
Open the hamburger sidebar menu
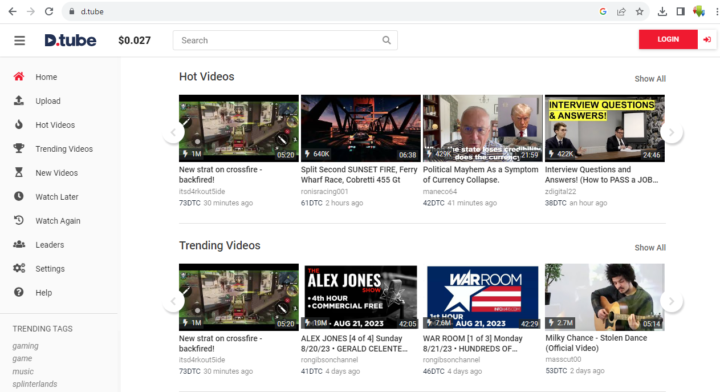pyautogui.click(x=19, y=40)
